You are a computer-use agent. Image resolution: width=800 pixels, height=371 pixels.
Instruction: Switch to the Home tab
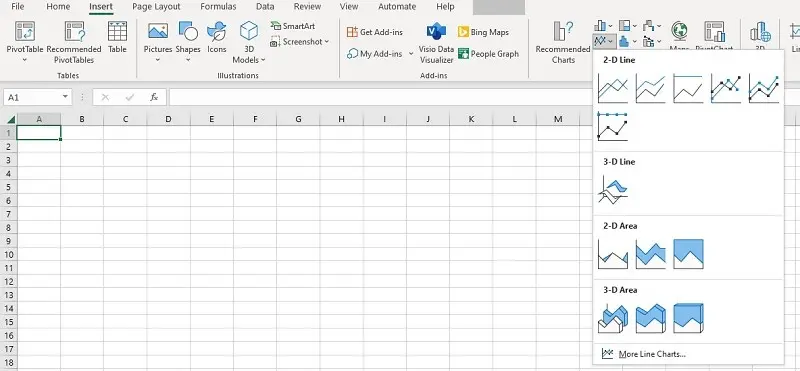click(x=58, y=7)
